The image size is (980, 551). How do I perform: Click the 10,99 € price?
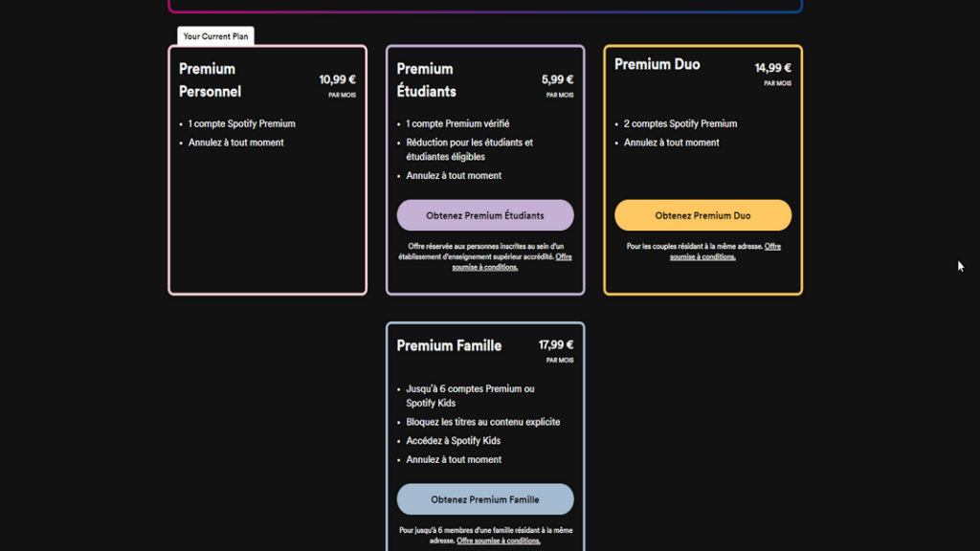click(337, 79)
